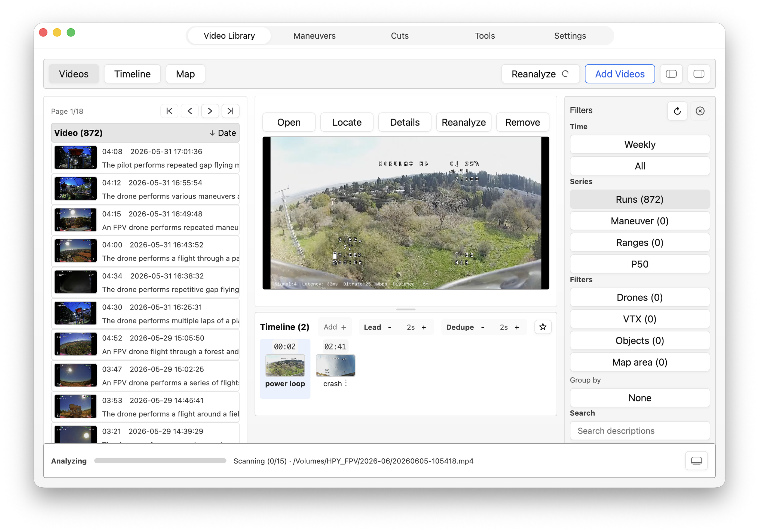759x532 pixels.
Task: Toggle the left sidebar panel icon
Action: pyautogui.click(x=671, y=74)
